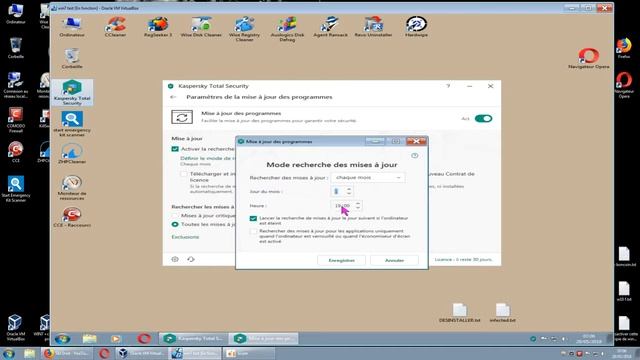Click Kaspersky back arrow button
The width and height of the screenshot is (640, 360).
click(x=173, y=97)
